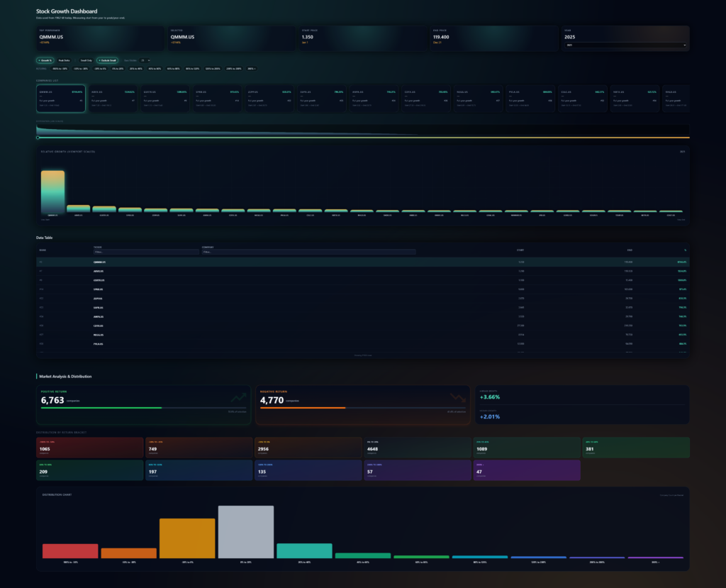726x588 pixels.
Task: Toggle the Growth % mode pill
Action: pos(45,61)
